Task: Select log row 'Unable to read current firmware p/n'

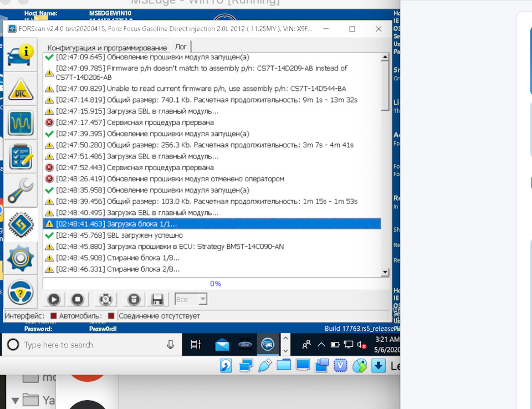Action: [x=212, y=89]
